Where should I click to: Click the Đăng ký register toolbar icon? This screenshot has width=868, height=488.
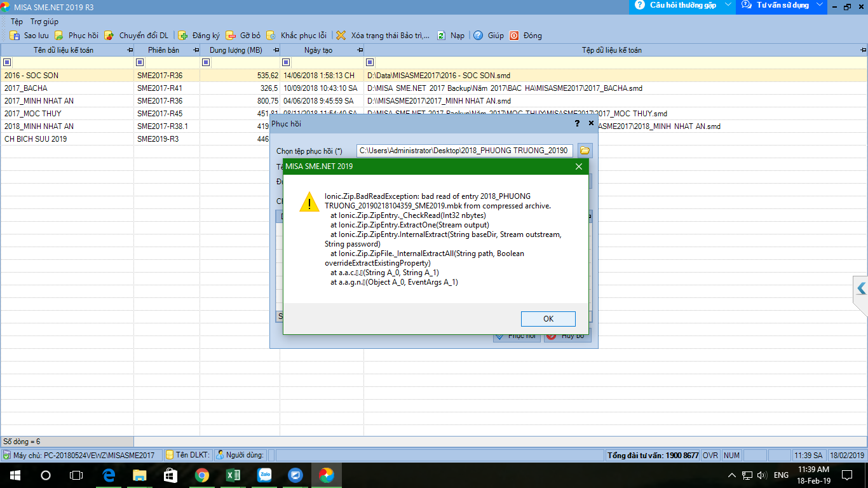coord(183,36)
